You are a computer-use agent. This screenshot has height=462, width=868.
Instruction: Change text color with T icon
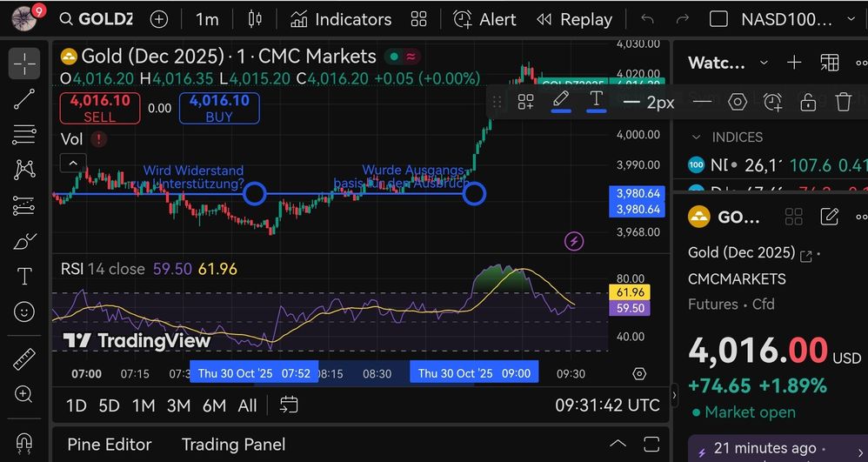pyautogui.click(x=596, y=102)
